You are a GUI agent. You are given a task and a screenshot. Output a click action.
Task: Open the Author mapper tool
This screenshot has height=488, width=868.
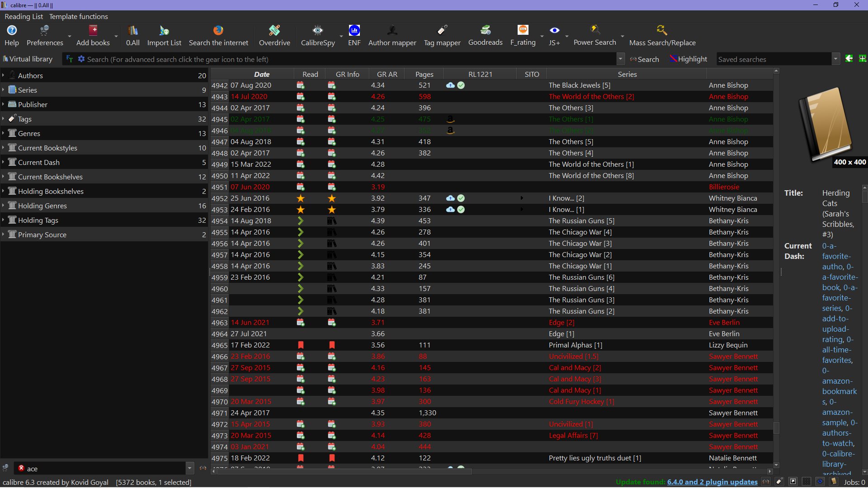pos(392,35)
